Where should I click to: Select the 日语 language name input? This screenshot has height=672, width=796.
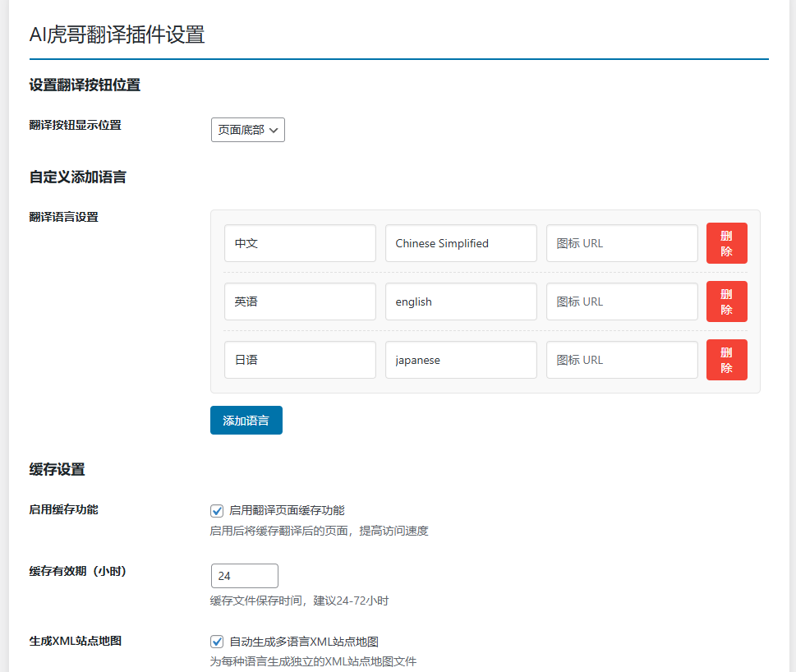click(300, 360)
